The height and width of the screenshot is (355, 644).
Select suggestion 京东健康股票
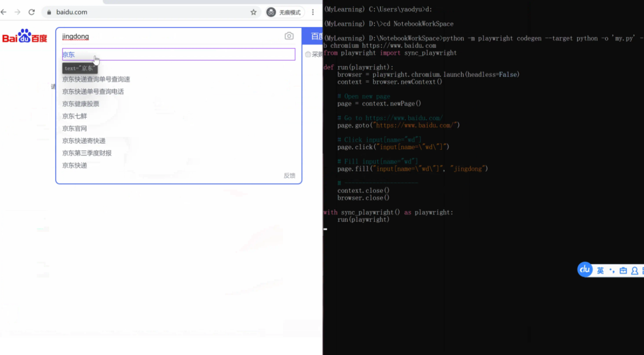coord(81,104)
